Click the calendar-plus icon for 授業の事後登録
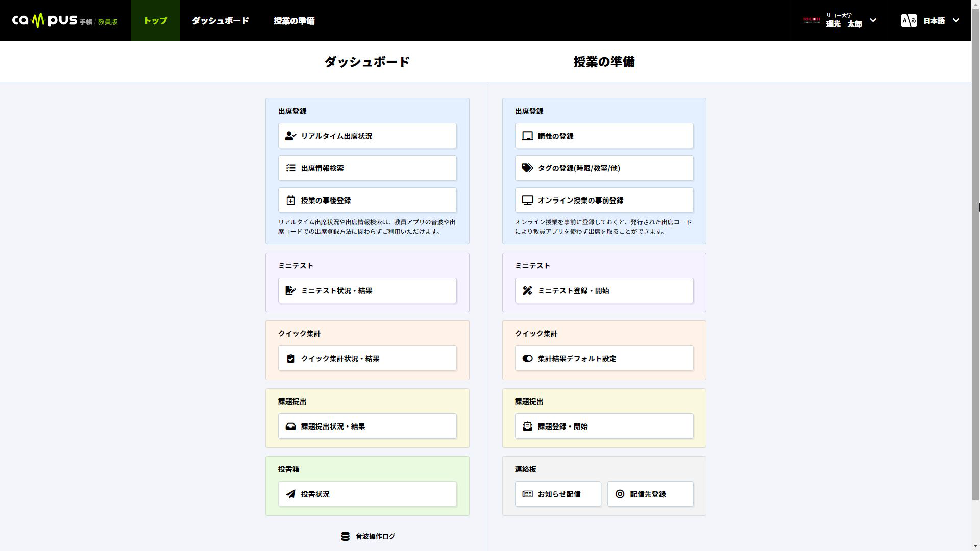Screen dimensions: 980x551 pos(290,201)
